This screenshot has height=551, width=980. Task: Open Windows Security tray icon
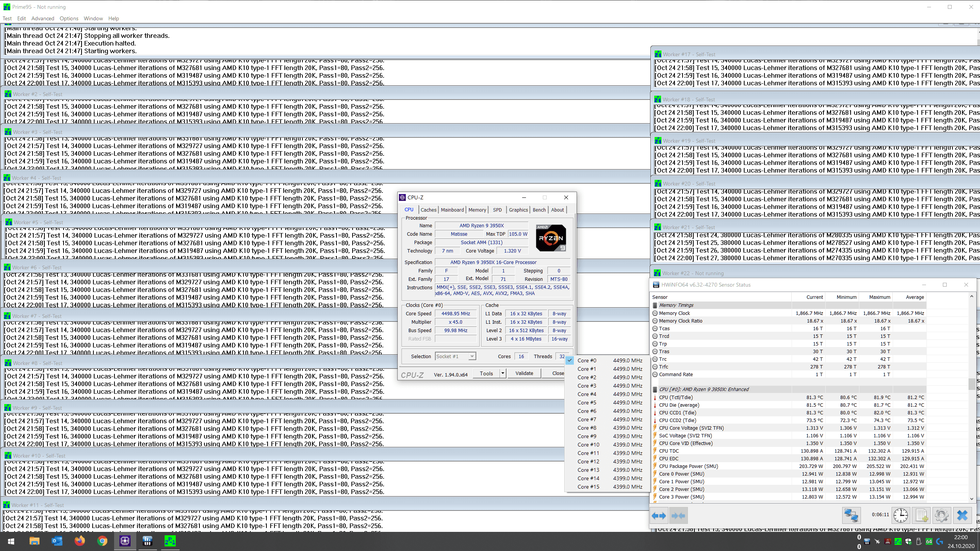[x=908, y=541]
